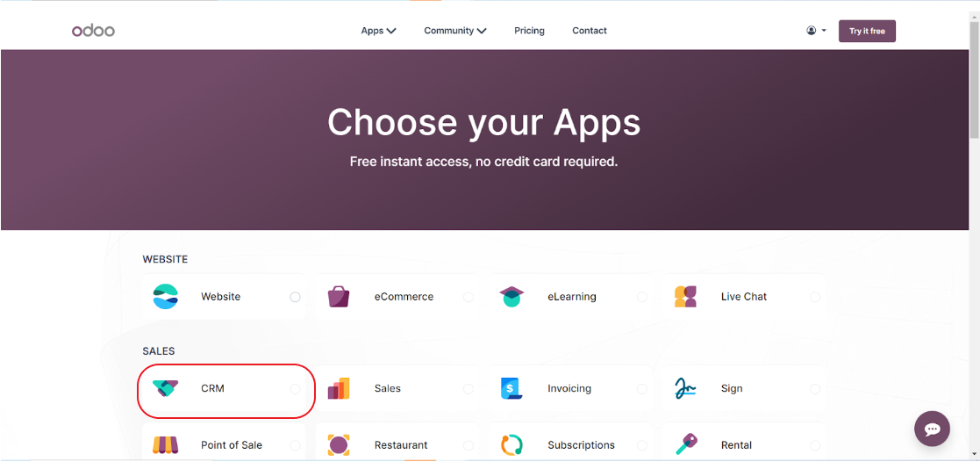Click the Subscriptions circular arrows icon
The image size is (980, 469).
click(x=511, y=445)
